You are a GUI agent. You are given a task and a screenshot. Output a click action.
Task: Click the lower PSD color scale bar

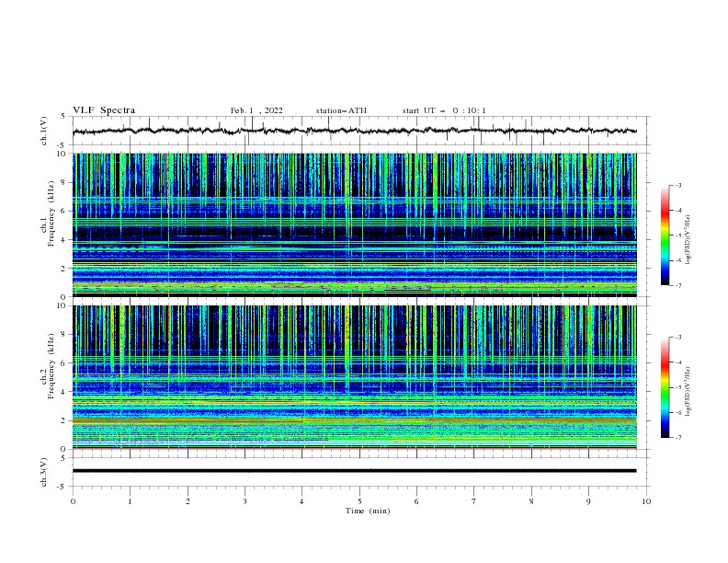(x=665, y=387)
